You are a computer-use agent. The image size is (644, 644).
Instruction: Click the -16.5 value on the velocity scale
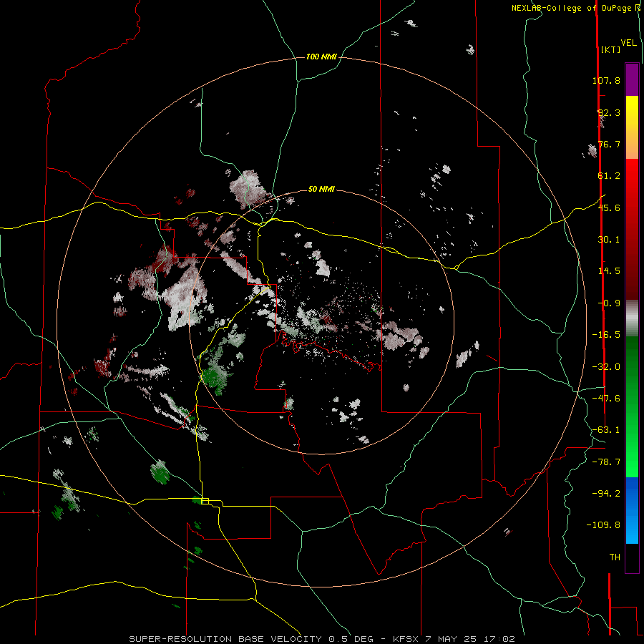[606, 335]
